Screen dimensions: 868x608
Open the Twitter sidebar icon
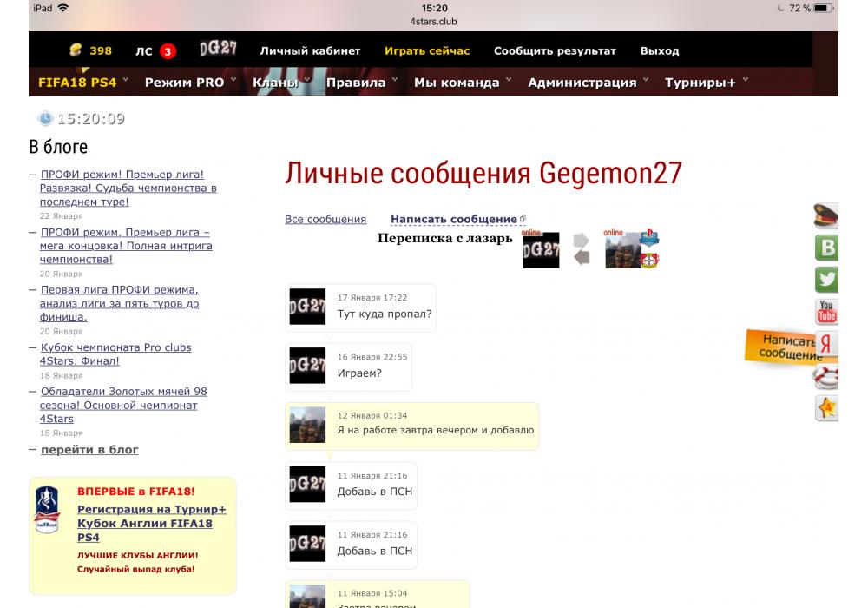[826, 279]
